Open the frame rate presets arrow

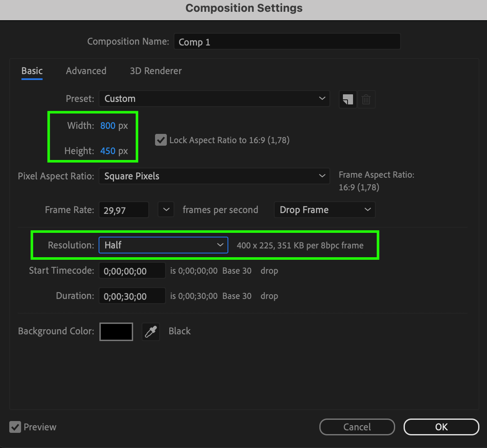coord(166,210)
